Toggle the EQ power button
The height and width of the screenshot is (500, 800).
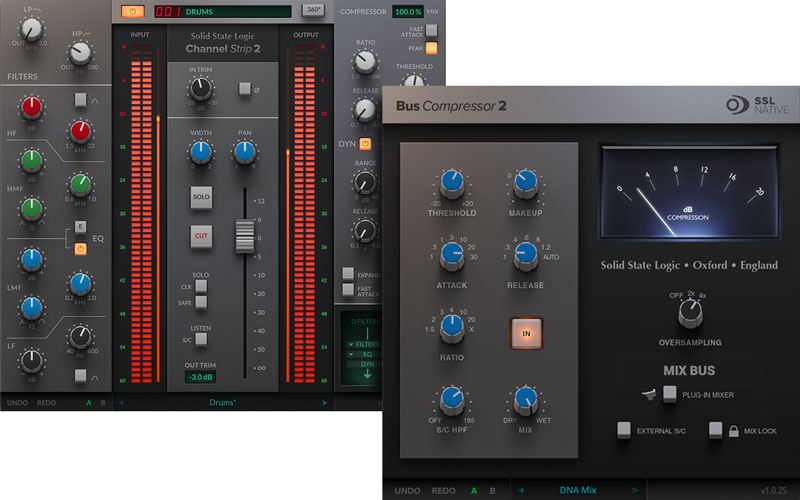(81, 248)
